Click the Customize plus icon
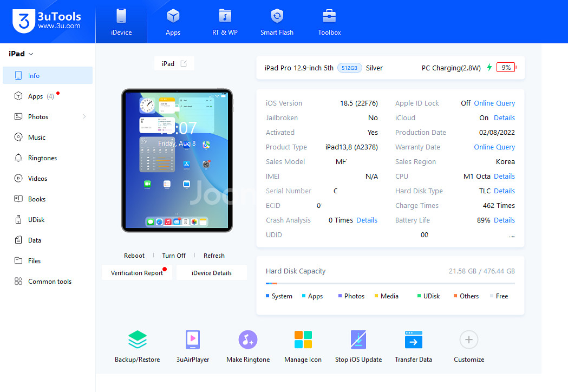This screenshot has height=392, width=568. tap(469, 339)
